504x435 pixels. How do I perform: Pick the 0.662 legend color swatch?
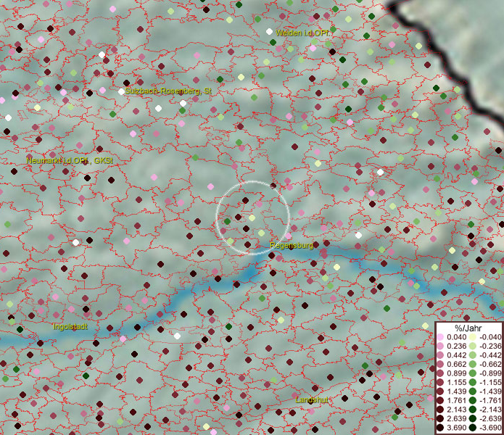tap(440, 364)
